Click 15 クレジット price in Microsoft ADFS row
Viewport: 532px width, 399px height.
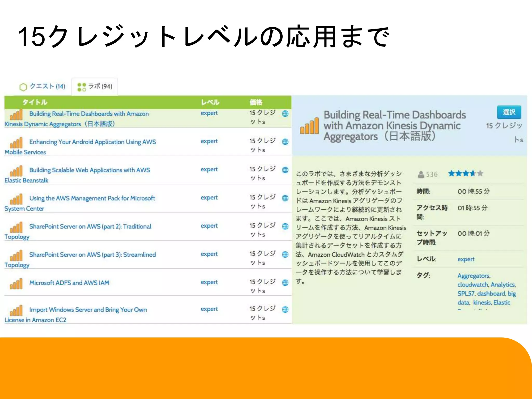[262, 286]
